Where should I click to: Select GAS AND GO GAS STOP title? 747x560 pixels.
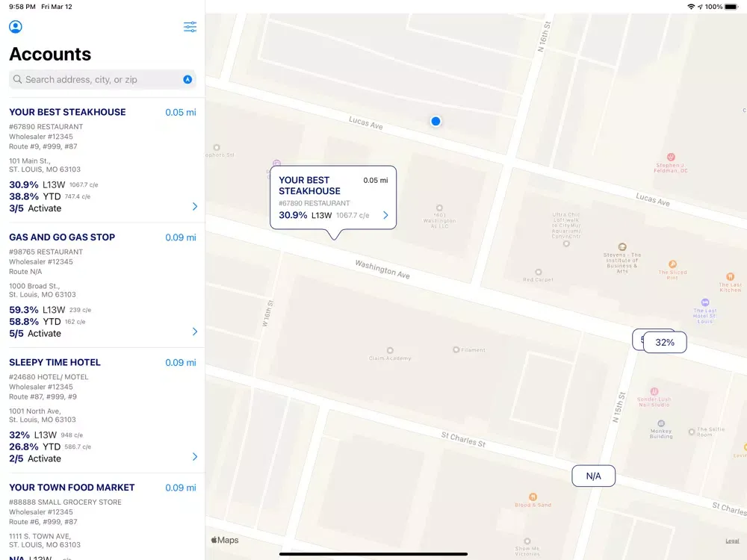(x=62, y=237)
